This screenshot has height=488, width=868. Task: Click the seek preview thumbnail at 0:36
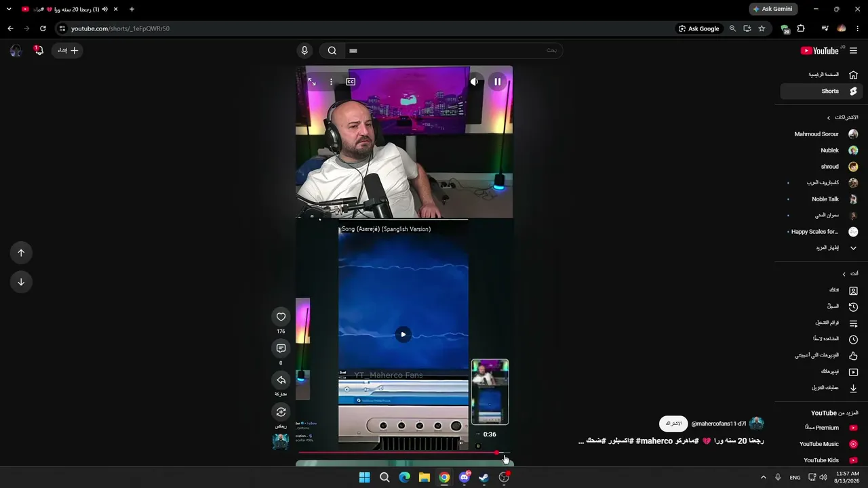pos(490,392)
